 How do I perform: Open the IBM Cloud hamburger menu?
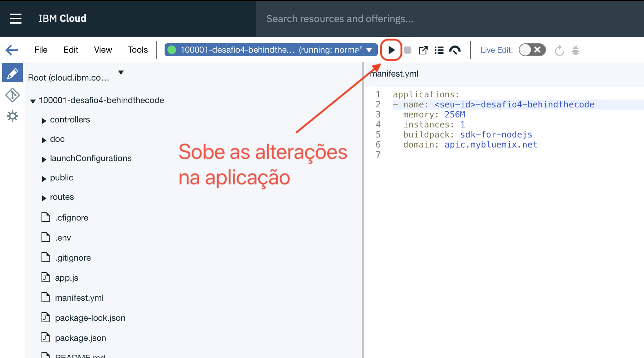click(16, 19)
